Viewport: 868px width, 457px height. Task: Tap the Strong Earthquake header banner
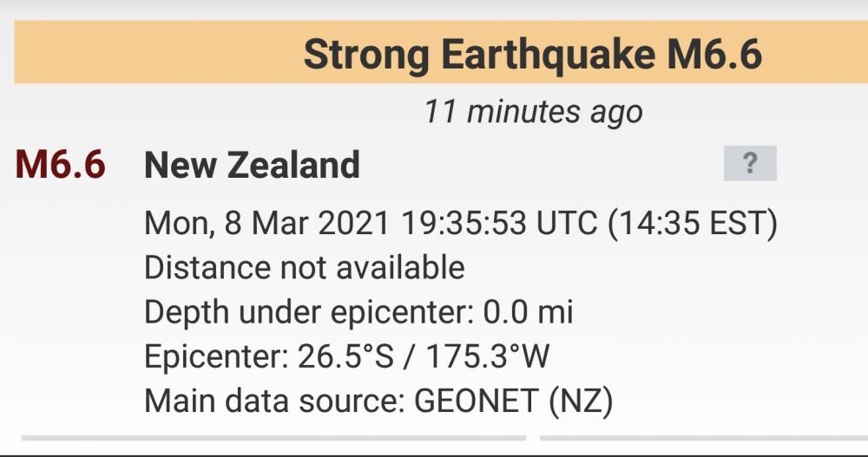441,55
